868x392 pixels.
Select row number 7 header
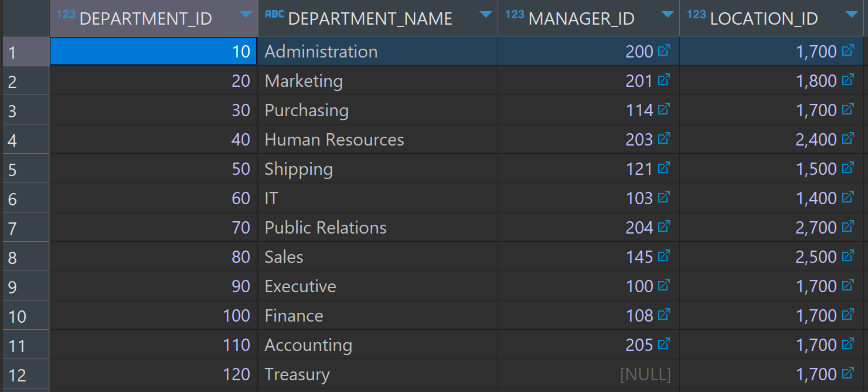tap(25, 228)
